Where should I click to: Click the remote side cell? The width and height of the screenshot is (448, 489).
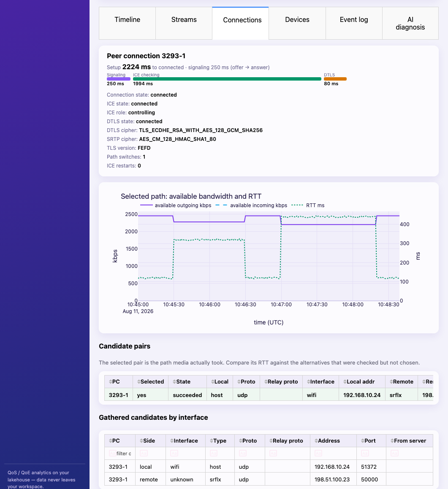click(150, 479)
